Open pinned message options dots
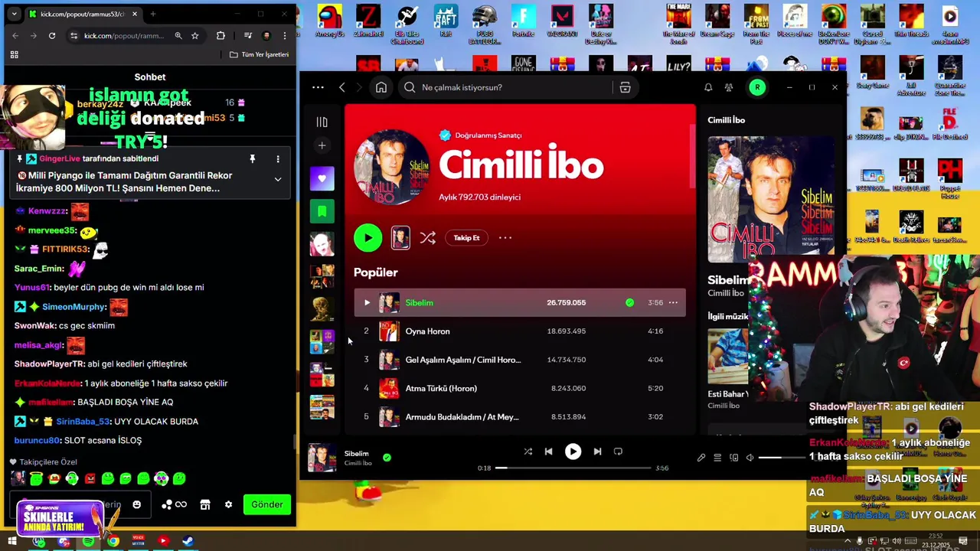 coord(278,158)
